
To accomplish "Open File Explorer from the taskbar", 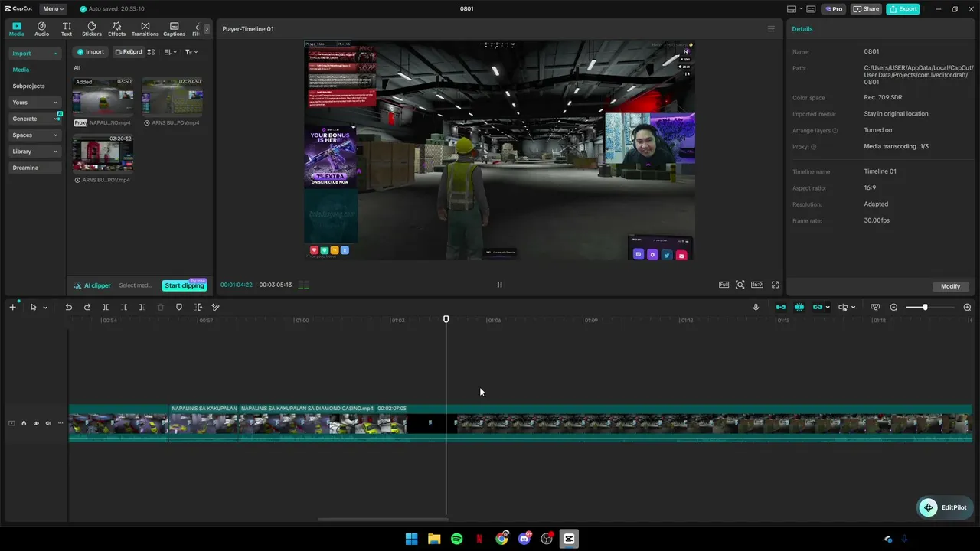I will (x=434, y=539).
